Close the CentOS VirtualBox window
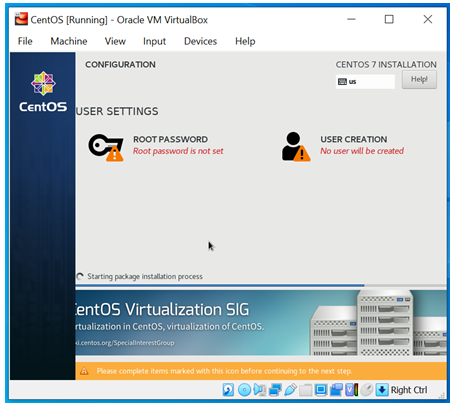The image size is (454, 406). pyautogui.click(x=428, y=19)
